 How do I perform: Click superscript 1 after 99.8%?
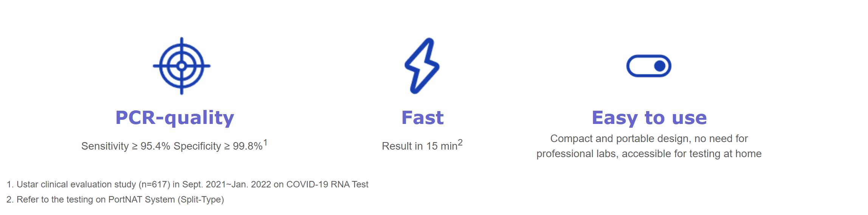point(265,143)
